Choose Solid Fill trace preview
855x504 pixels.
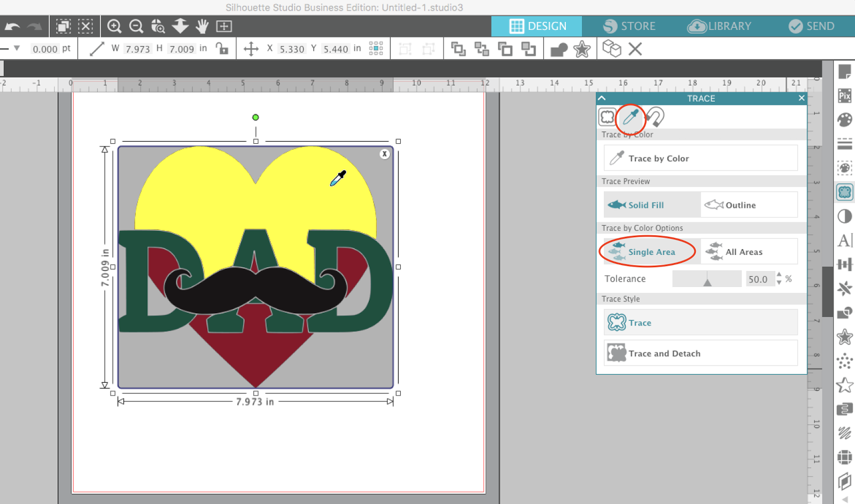(x=652, y=205)
